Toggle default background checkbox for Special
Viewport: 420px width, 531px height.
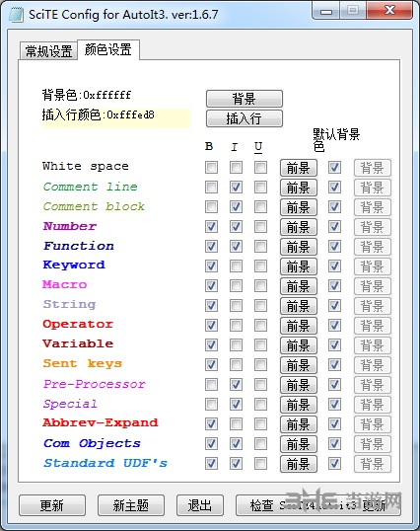click(x=334, y=404)
